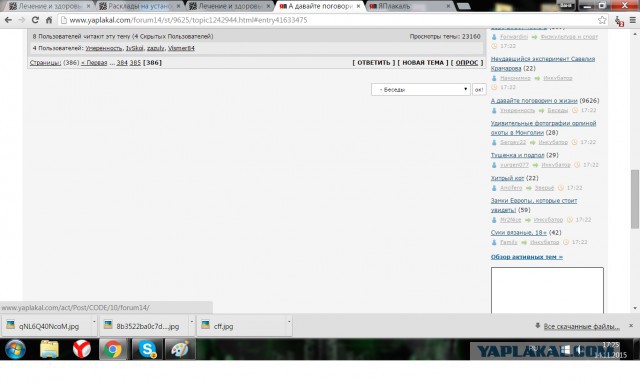The height and width of the screenshot is (381, 640).
Task: Click the 'ОПРОС' poll link
Action: click(x=467, y=62)
